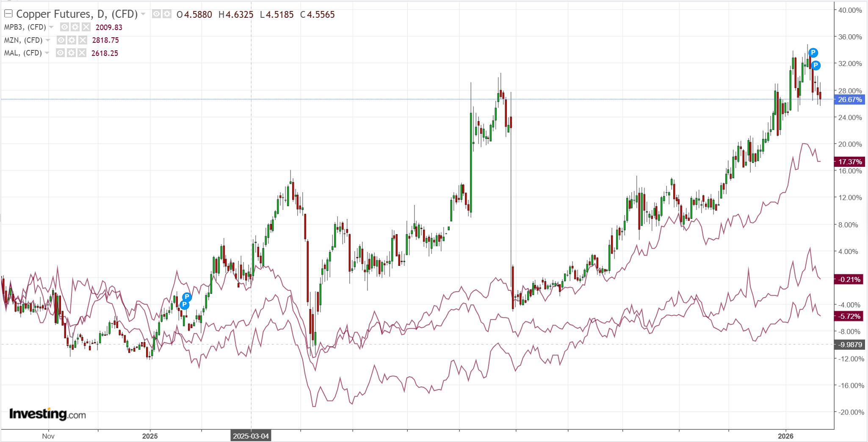Click the low price L 4.5185
The image size is (868, 442).
point(276,14)
